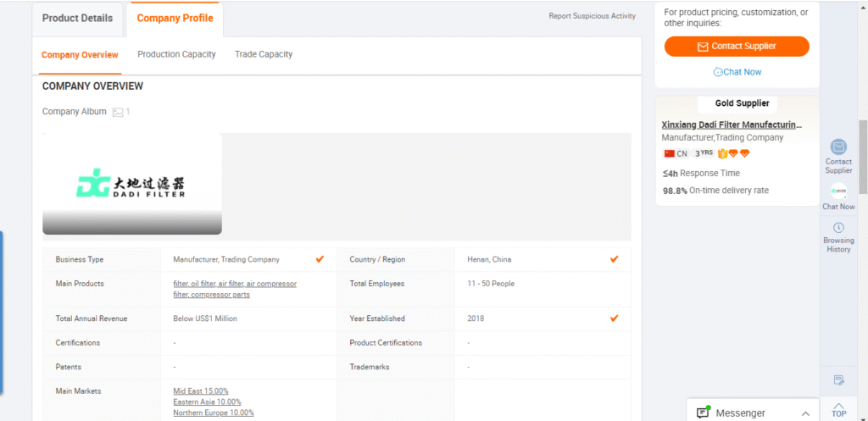Image resolution: width=868 pixels, height=421 pixels.
Task: Click the supplier gold medal diamond badges
Action: [x=734, y=153]
